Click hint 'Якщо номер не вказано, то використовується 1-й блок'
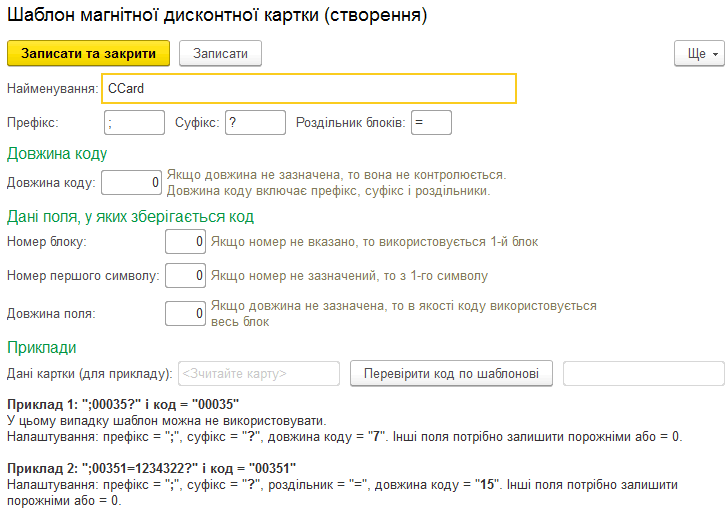727x509 pixels. [x=374, y=242]
